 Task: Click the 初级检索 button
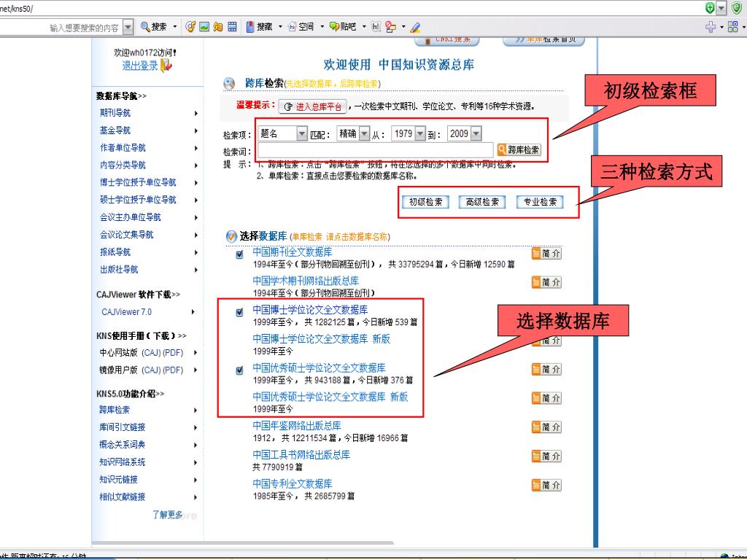(425, 202)
